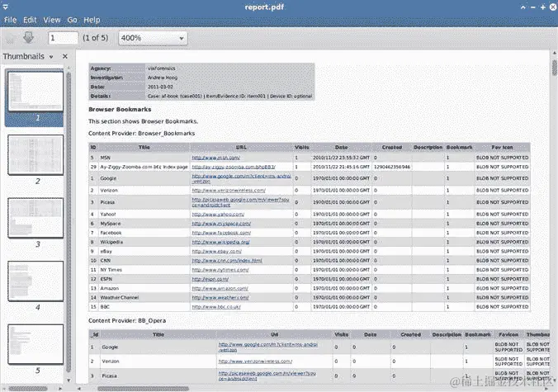
Task: Open the BBC URL link
Action: [x=216, y=307]
